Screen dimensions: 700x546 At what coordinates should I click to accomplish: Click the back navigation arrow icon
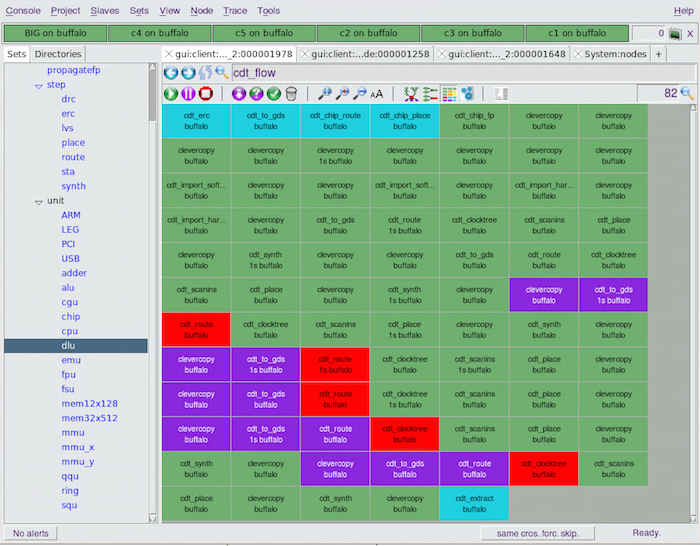tap(171, 73)
